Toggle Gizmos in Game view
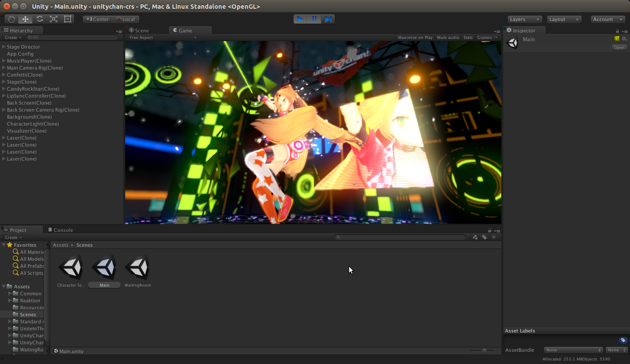The image size is (630, 364). click(484, 38)
